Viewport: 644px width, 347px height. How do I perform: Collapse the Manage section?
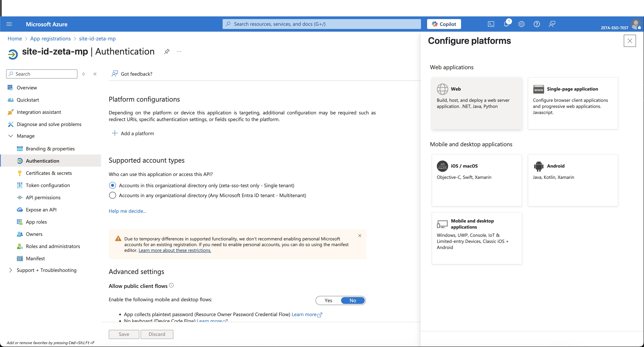11,136
